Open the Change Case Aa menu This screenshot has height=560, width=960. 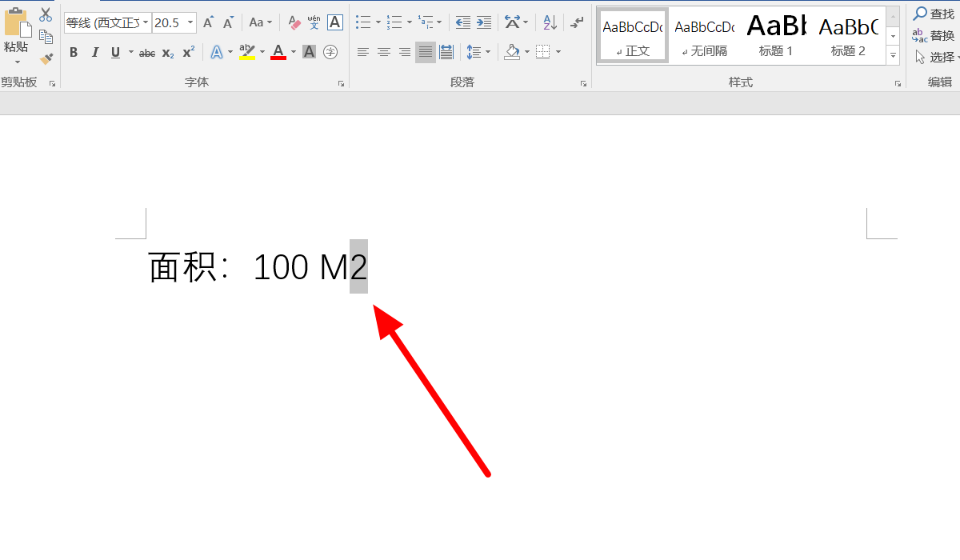tap(261, 22)
